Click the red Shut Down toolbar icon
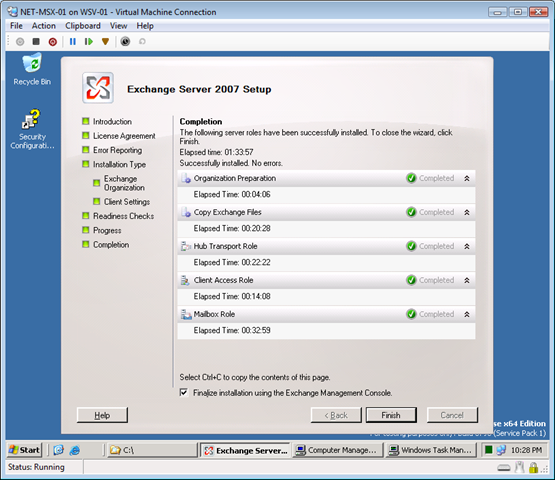555x480 pixels. point(53,42)
